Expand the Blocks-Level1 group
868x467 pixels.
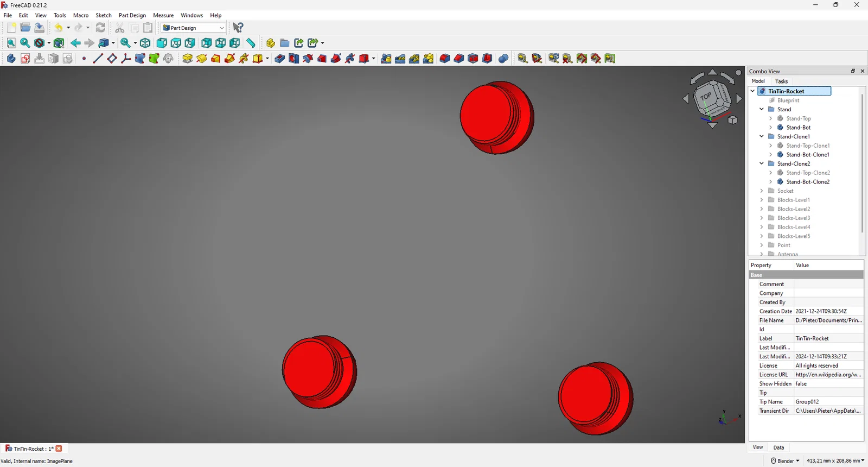[762, 200]
